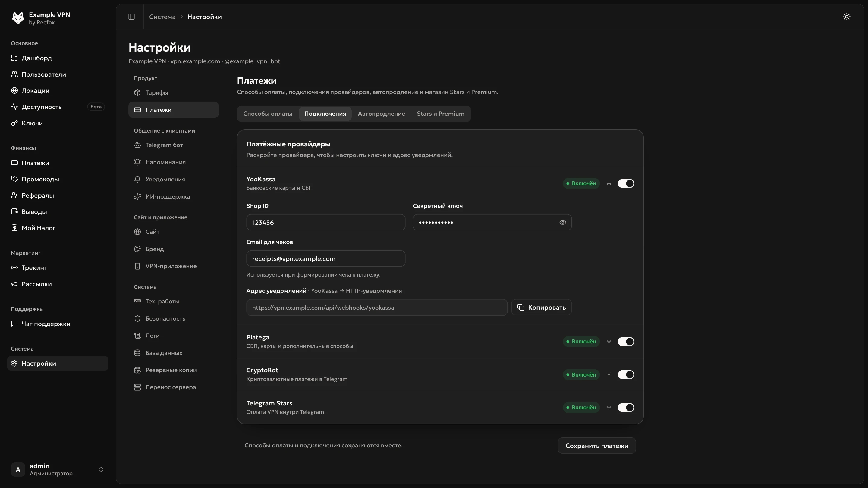The image size is (868, 488).
Task: Switch to Автопродление tab
Action: tap(381, 114)
